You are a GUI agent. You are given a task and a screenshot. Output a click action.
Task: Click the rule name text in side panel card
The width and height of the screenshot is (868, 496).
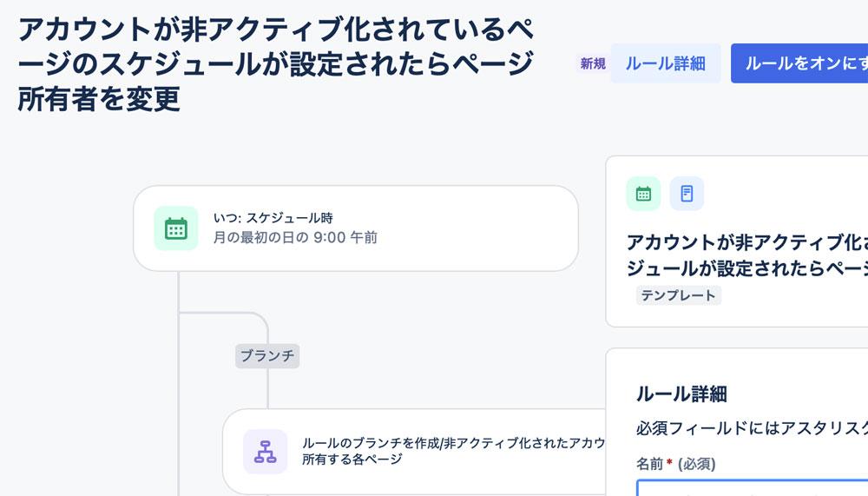pos(746,255)
